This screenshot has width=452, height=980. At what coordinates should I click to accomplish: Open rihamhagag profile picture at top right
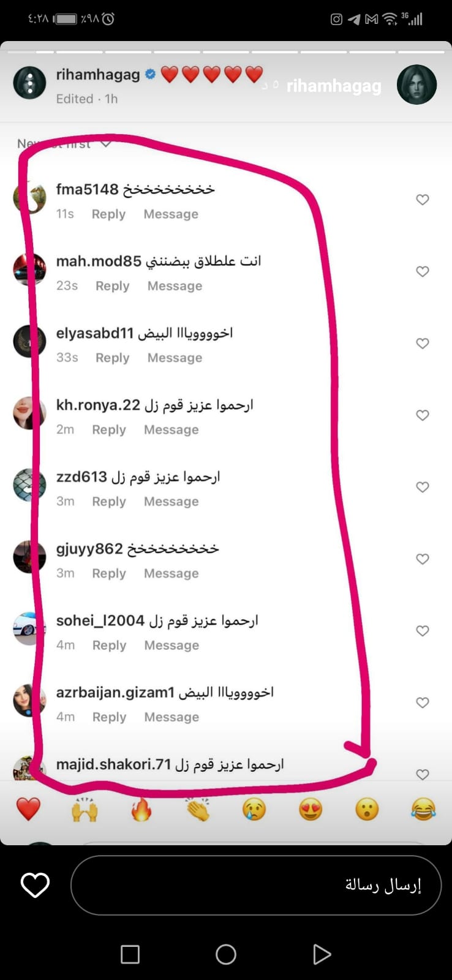click(x=417, y=85)
